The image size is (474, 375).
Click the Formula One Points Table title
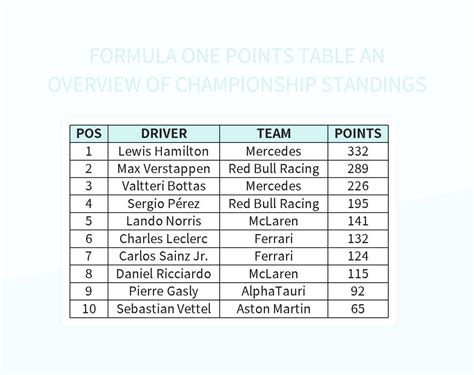pyautogui.click(x=237, y=70)
